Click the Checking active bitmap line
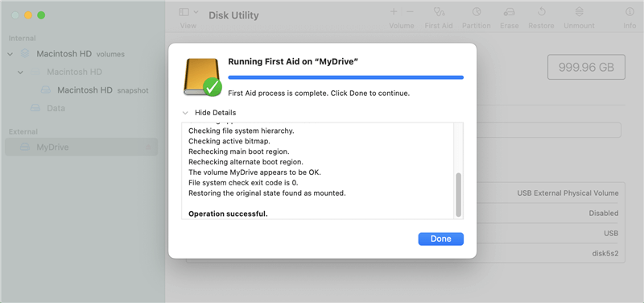The width and height of the screenshot is (644, 303). coord(229,141)
